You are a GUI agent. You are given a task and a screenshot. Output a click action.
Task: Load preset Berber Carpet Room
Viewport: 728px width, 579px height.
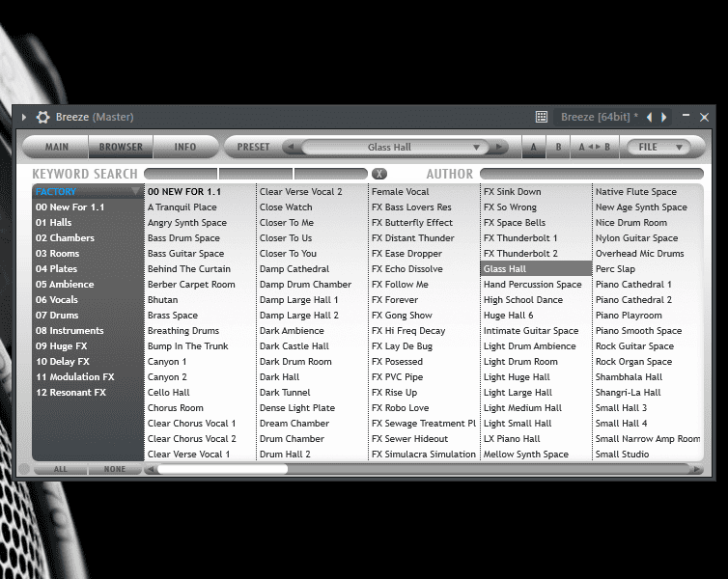click(191, 285)
